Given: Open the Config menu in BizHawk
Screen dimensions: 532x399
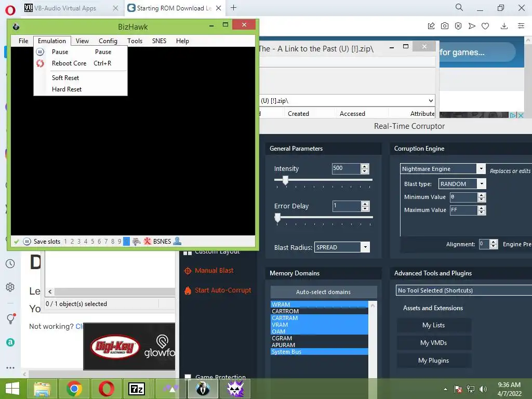Looking at the screenshot, I should coord(108,41).
